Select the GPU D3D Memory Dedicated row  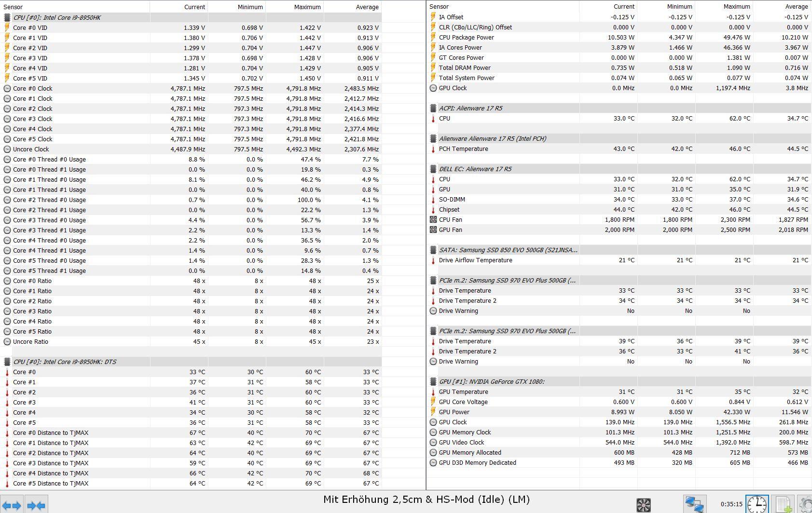click(619, 463)
